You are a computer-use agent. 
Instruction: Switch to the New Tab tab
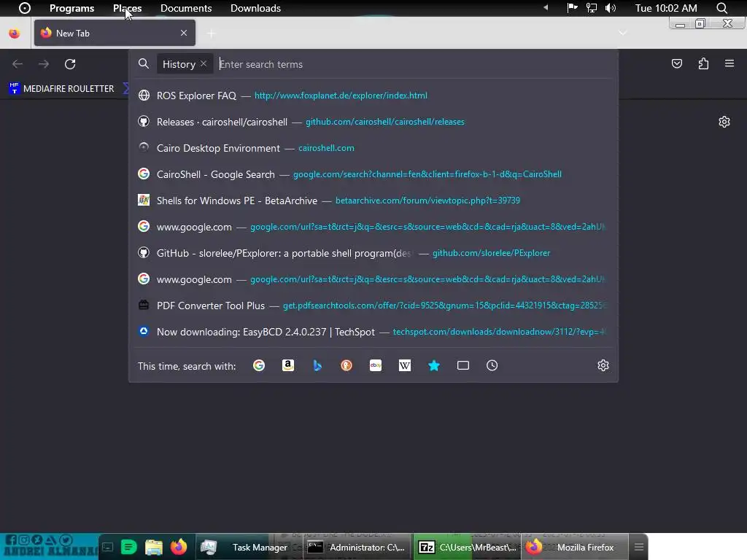pos(115,33)
